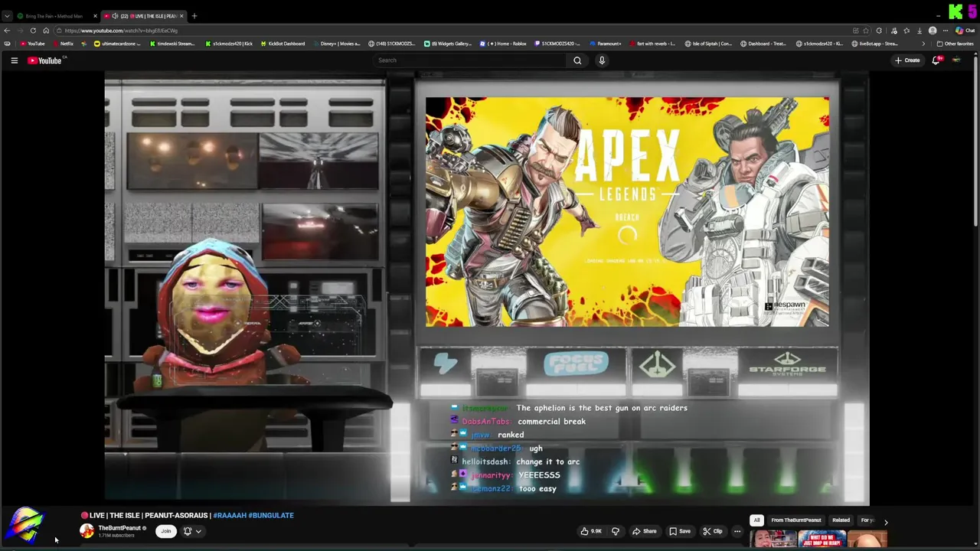The width and height of the screenshot is (980, 551).
Task: Open the fart with reverb bookmark
Action: tap(652, 44)
